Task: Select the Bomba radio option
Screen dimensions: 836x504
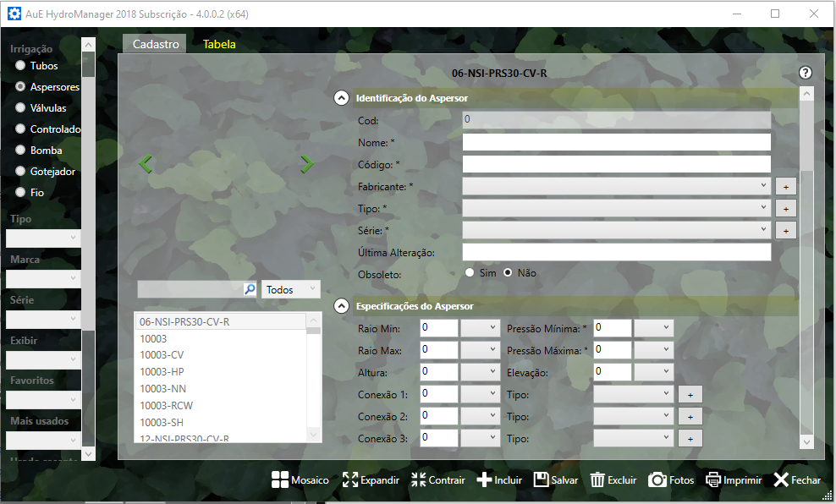Action: point(20,151)
